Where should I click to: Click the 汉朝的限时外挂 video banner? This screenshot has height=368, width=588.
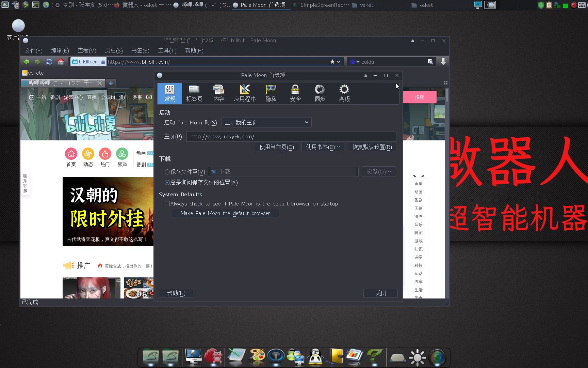(x=108, y=211)
